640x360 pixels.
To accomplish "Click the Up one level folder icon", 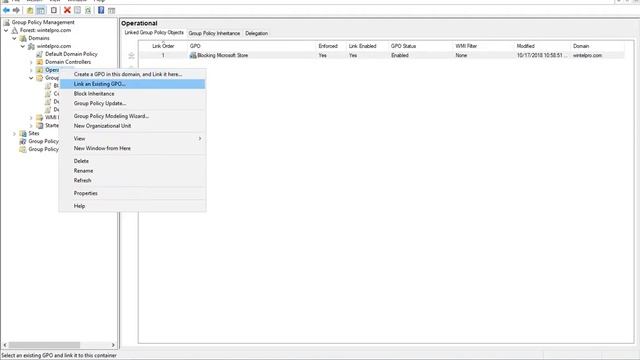I will [30, 10].
